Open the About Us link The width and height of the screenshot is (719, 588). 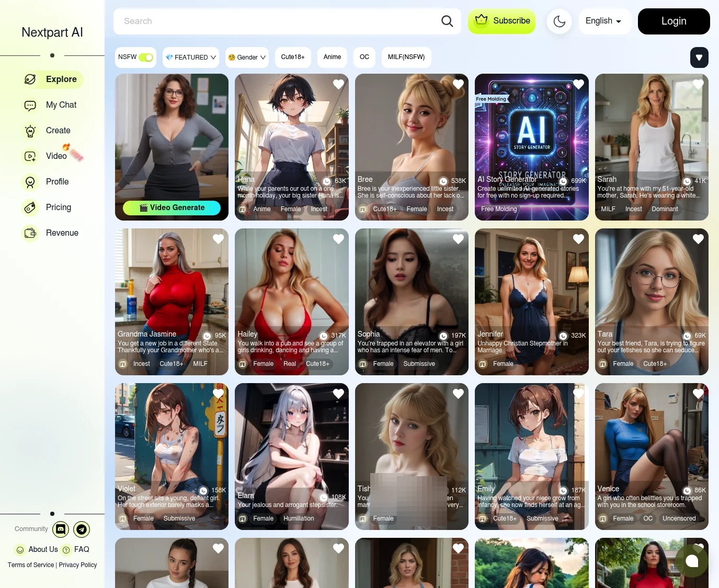(43, 549)
